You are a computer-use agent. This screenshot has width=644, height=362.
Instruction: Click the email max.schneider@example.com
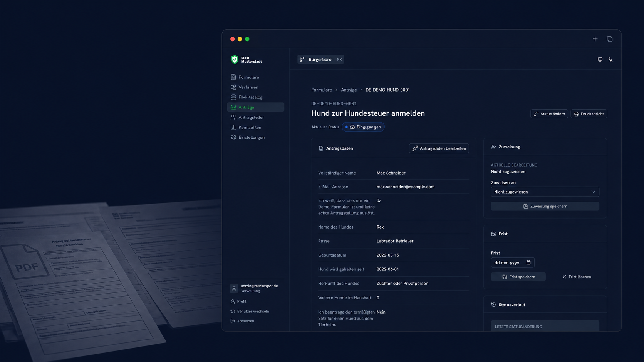(x=405, y=187)
